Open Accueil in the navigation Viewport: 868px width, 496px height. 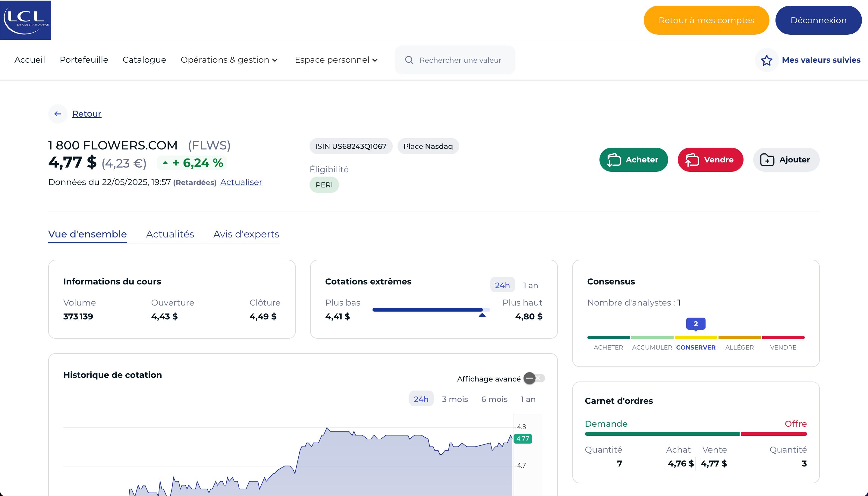point(30,60)
